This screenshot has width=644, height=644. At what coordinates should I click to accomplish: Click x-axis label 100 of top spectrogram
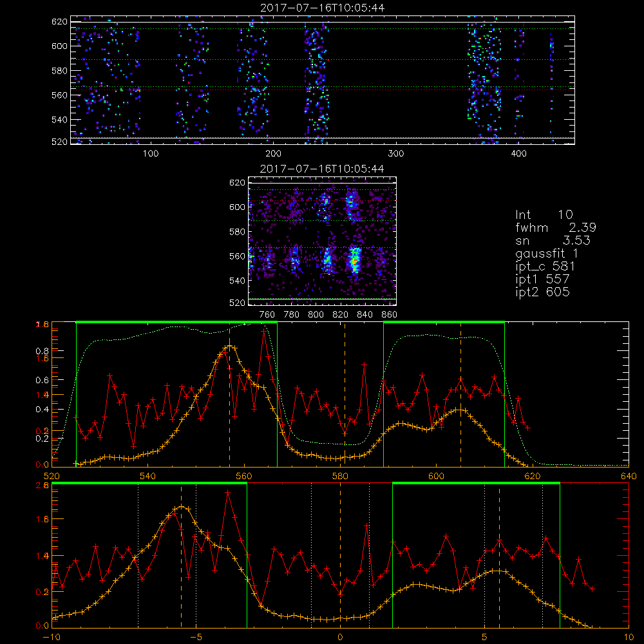pyautogui.click(x=151, y=154)
